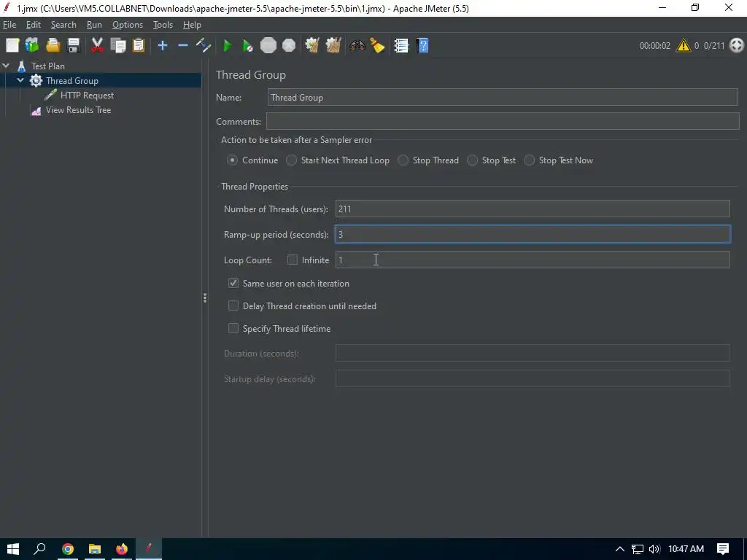The height and width of the screenshot is (560, 747).
Task: Click the HTTP Request pipette icon in tree
Action: coord(50,95)
